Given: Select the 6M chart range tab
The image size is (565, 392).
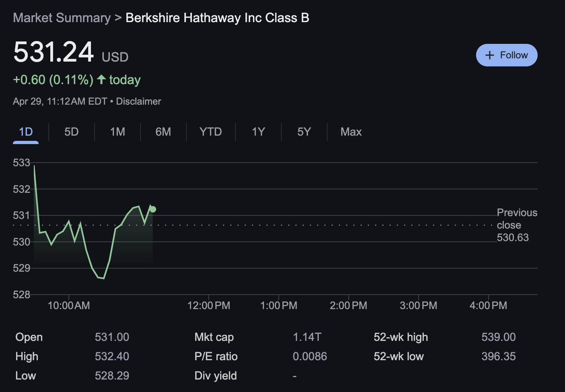Looking at the screenshot, I should [163, 132].
